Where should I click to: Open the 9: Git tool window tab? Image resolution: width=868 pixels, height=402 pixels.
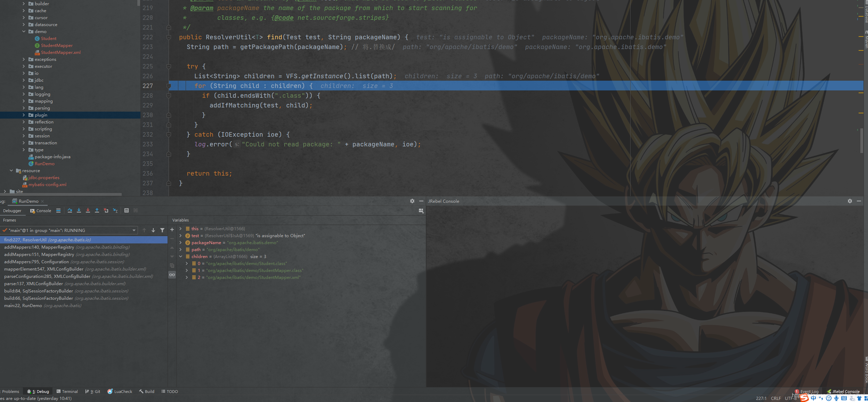coord(92,391)
